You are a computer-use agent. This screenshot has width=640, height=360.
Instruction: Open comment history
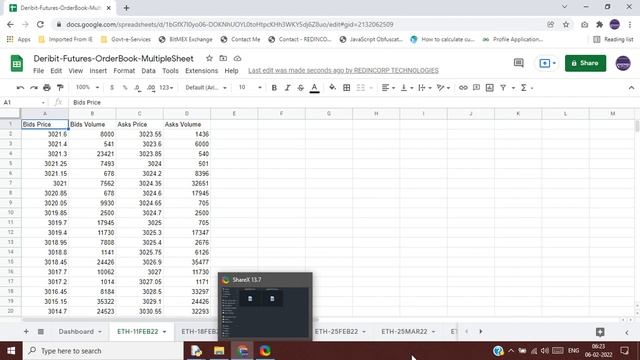pyautogui.click(x=518, y=63)
